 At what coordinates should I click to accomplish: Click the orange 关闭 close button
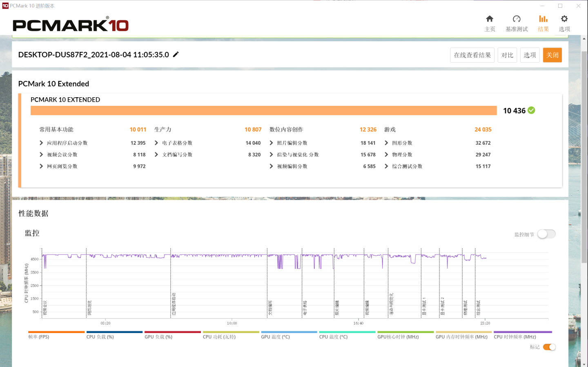552,55
